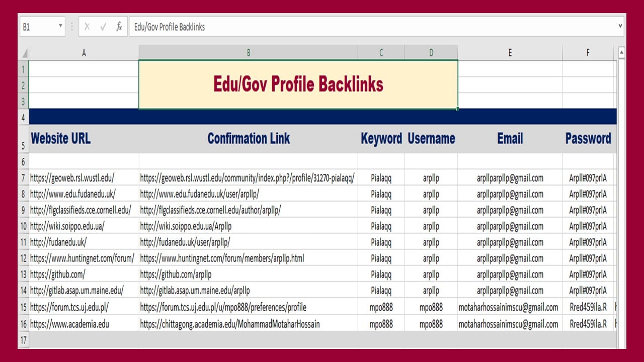Select the Pialaqq keyword cell in row 7
The width and height of the screenshot is (644, 362).
click(x=381, y=178)
